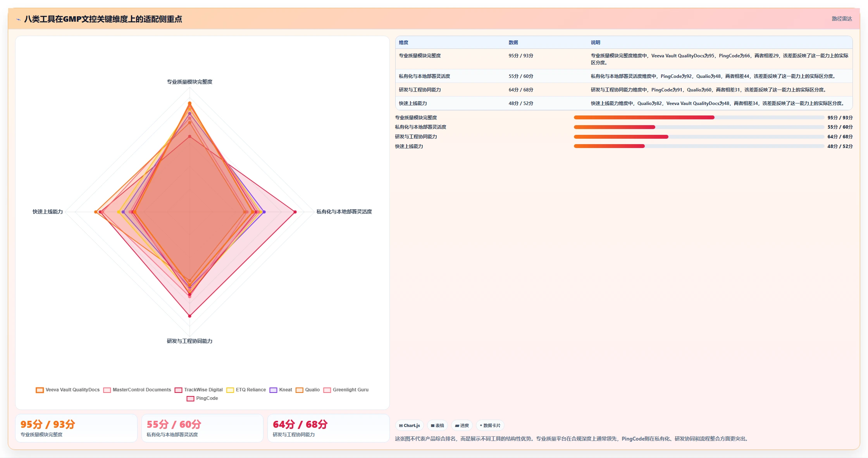The width and height of the screenshot is (868, 458).
Task: Click the 私有化与本地部署灵活度 progress bar
Action: coord(699,127)
